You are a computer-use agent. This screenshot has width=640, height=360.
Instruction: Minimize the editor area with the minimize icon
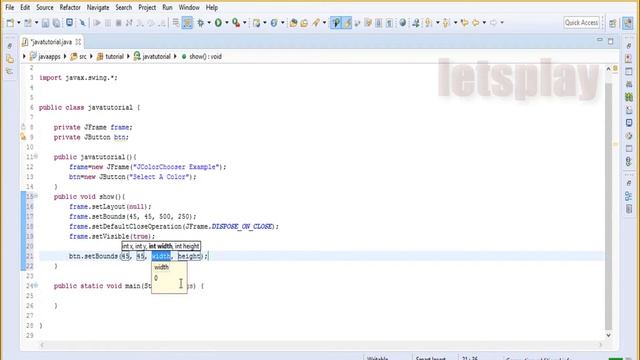pos(600,40)
